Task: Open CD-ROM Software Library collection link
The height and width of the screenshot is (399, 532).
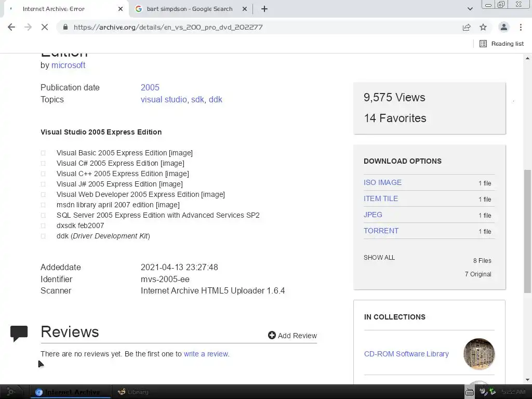Action: point(406,354)
